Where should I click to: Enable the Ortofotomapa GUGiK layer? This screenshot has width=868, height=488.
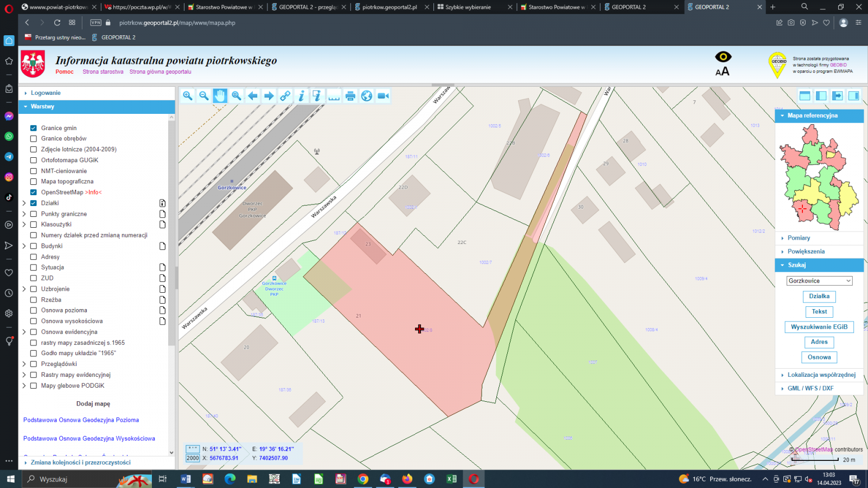click(34, 160)
